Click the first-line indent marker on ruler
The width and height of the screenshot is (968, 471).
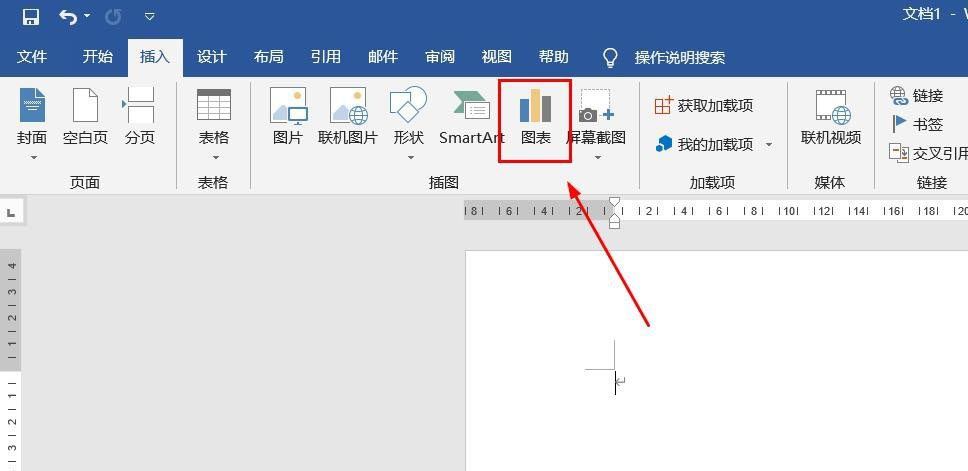coord(614,203)
